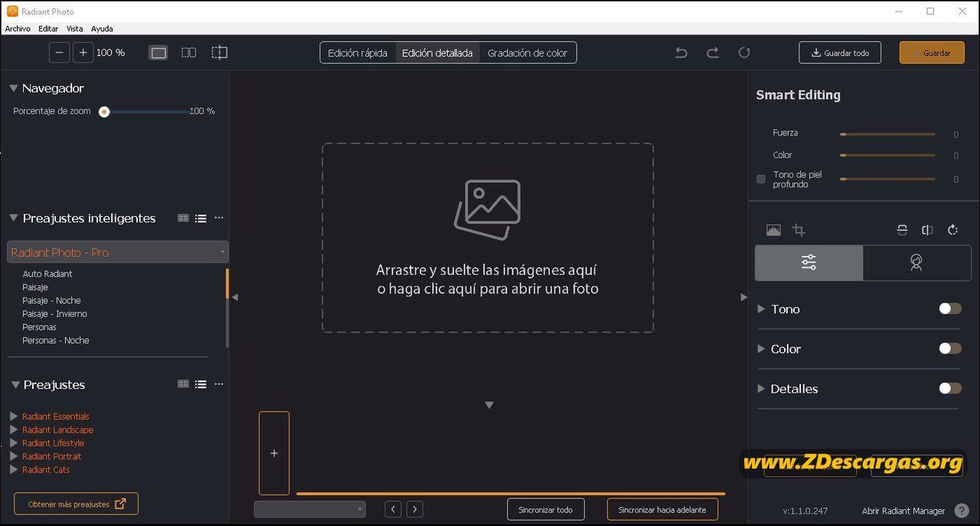The image size is (980, 526).
Task: Expand the Color adjustments section
Action: tap(761, 348)
